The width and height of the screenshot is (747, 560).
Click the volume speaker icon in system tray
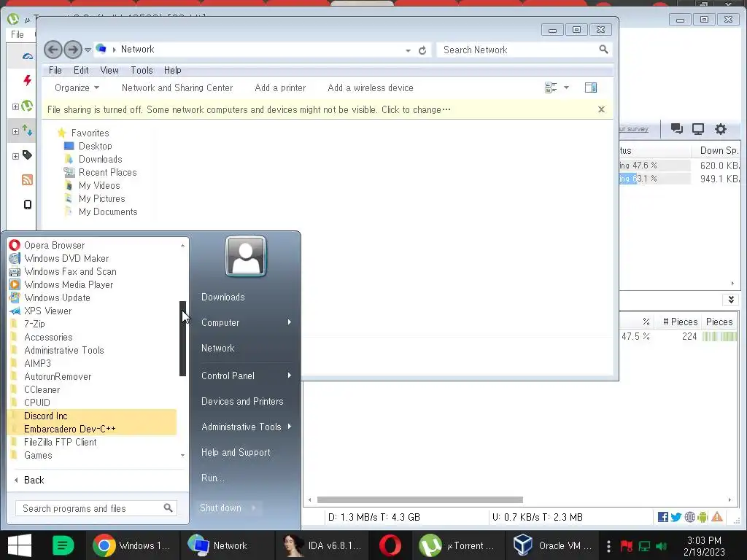point(661,545)
